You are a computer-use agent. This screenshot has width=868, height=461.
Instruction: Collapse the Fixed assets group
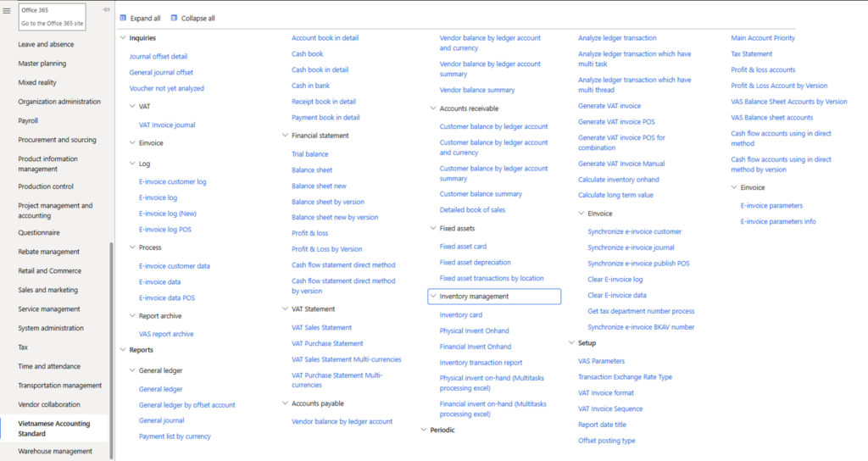(433, 228)
